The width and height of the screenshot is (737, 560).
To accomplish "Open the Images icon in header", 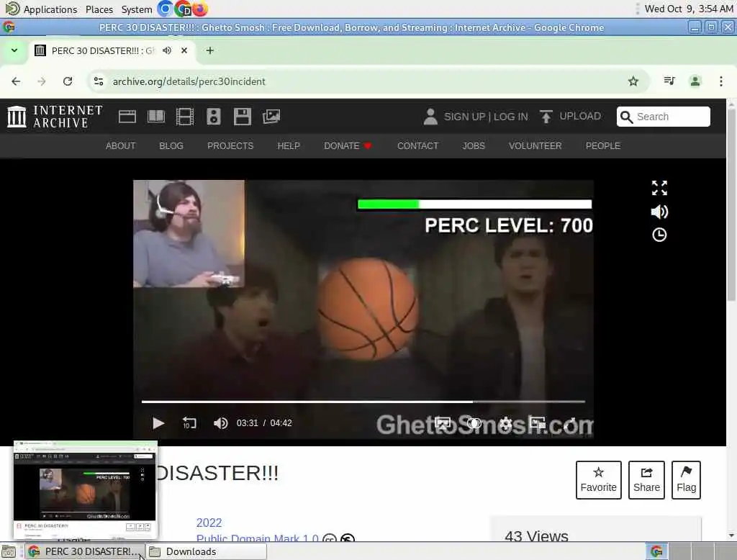I will point(271,116).
